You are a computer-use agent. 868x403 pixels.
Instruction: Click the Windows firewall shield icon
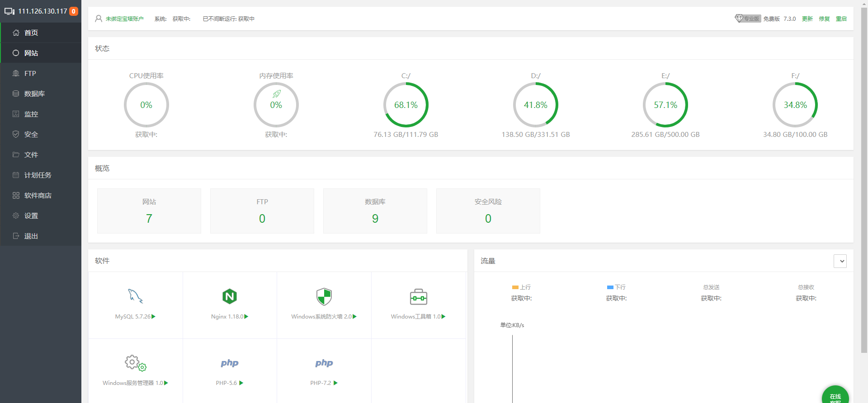[x=324, y=297]
